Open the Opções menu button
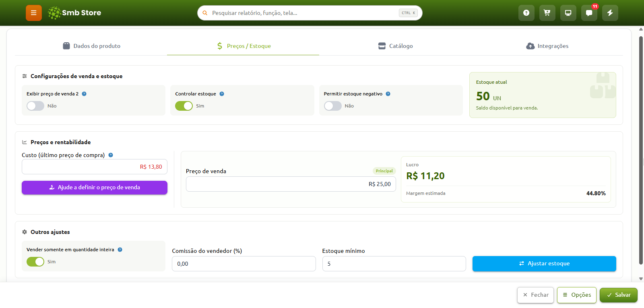The width and height of the screenshot is (644, 308). click(x=577, y=295)
